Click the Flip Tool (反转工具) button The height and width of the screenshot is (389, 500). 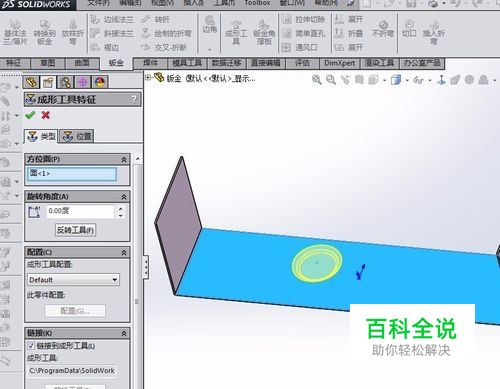(75, 230)
